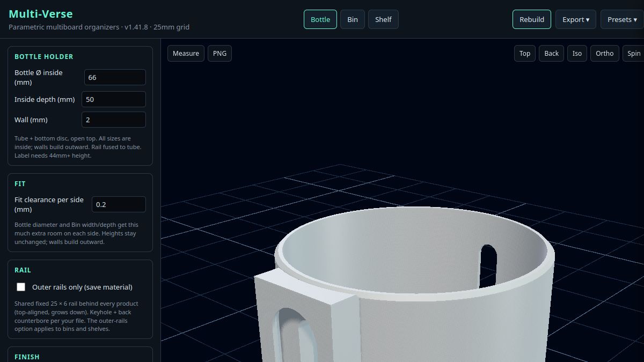Screen dimensions: 644x362
Task: Click the 'Shared fixed 25 × 6 rail' note
Action: [x=77, y=316]
